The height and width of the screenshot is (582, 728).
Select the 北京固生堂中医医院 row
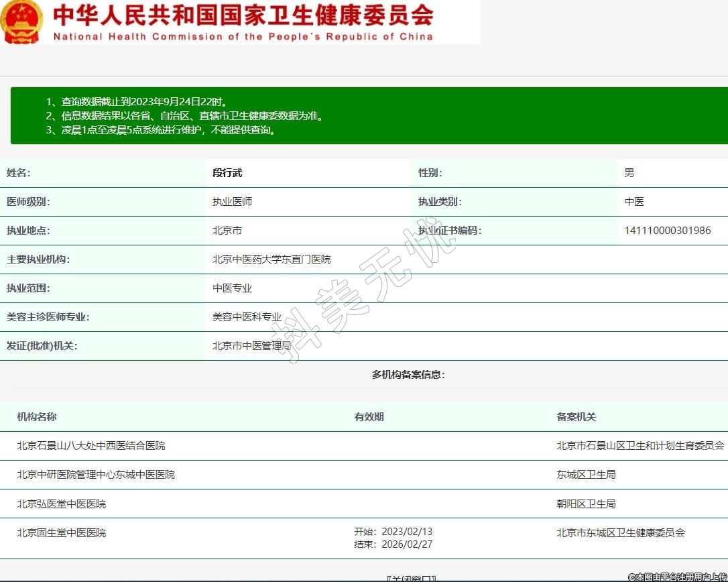61,533
